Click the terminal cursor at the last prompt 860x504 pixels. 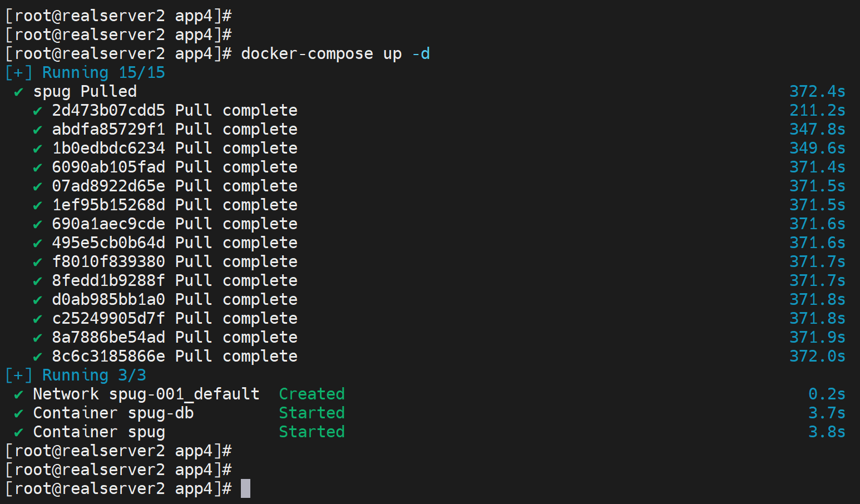pos(245,488)
